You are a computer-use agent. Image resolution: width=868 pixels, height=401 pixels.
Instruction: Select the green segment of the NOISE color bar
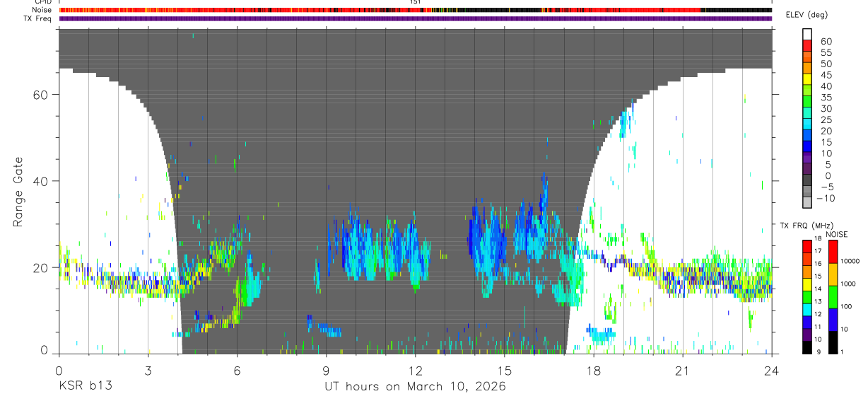click(833, 297)
